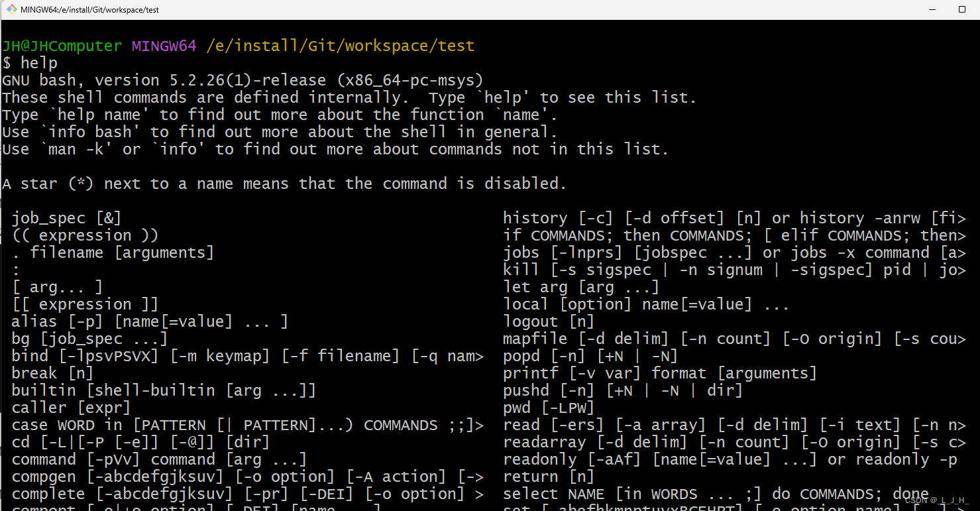Click the 'pwd [-LPW]' entry

(549, 408)
